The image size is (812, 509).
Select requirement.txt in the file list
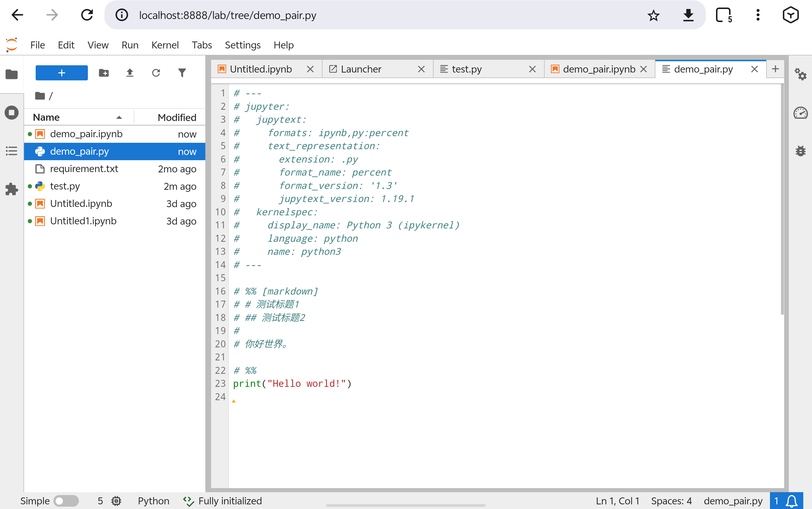pyautogui.click(x=84, y=169)
